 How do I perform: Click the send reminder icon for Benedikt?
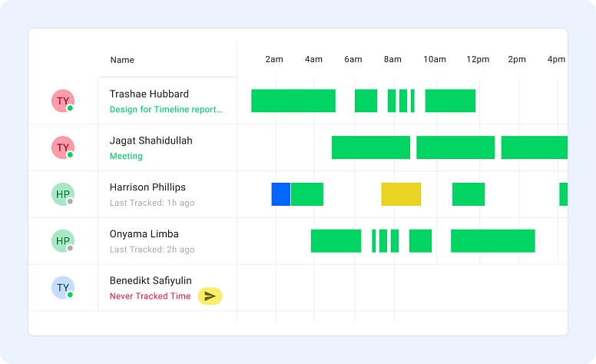pos(210,296)
